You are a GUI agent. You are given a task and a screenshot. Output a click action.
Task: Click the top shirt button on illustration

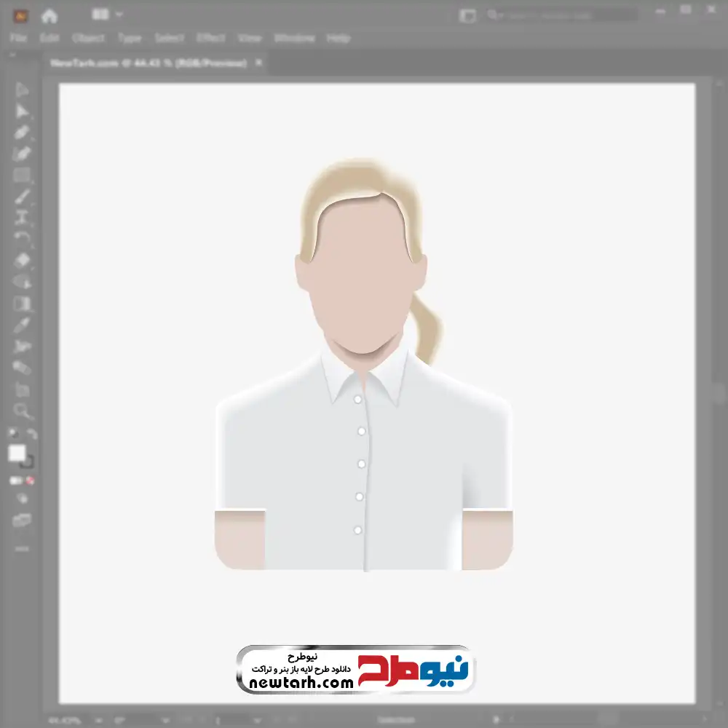point(357,399)
